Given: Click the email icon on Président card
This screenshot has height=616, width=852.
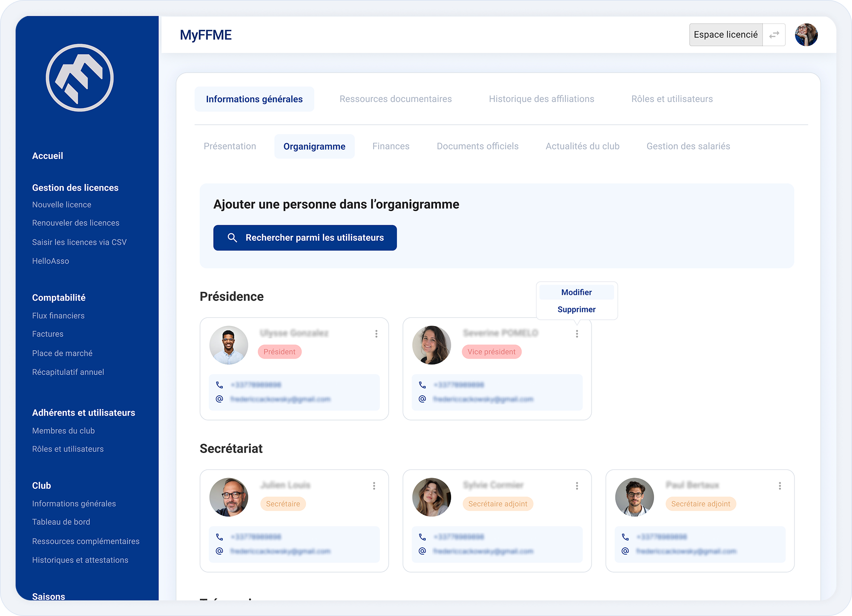Looking at the screenshot, I should click(219, 399).
